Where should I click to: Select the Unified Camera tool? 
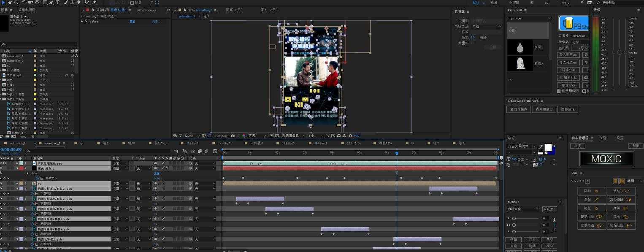click(31, 3)
